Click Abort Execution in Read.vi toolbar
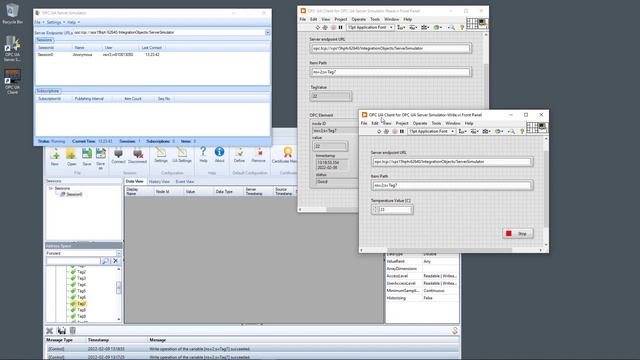 click(x=333, y=27)
